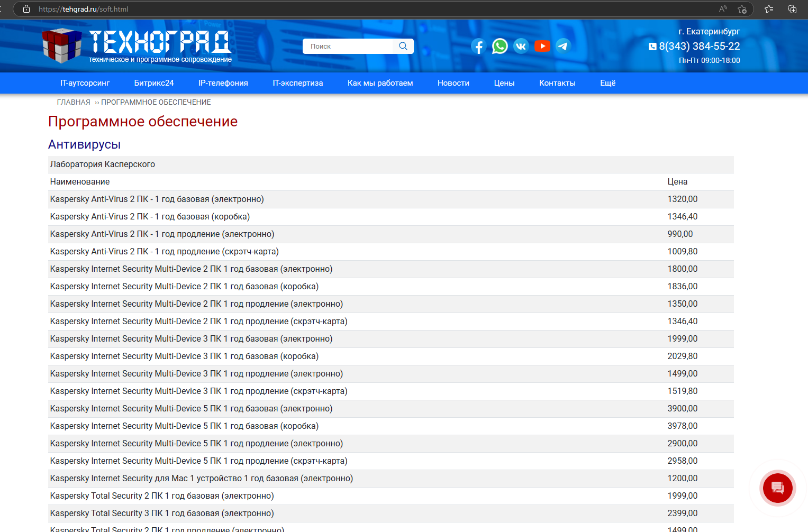
Task: Follow the ГЛАВНАЯ breadcrumb link
Action: coord(74,102)
